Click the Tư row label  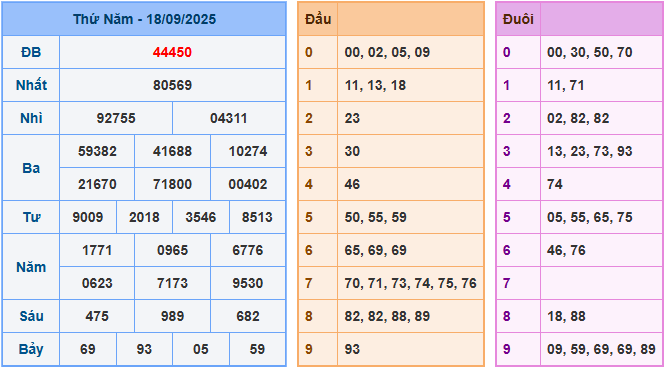(31, 218)
